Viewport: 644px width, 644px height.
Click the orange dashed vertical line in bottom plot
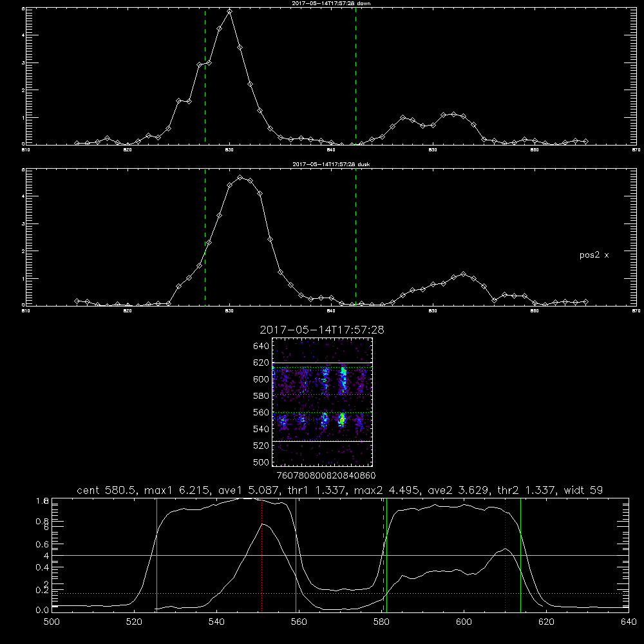click(384, 555)
